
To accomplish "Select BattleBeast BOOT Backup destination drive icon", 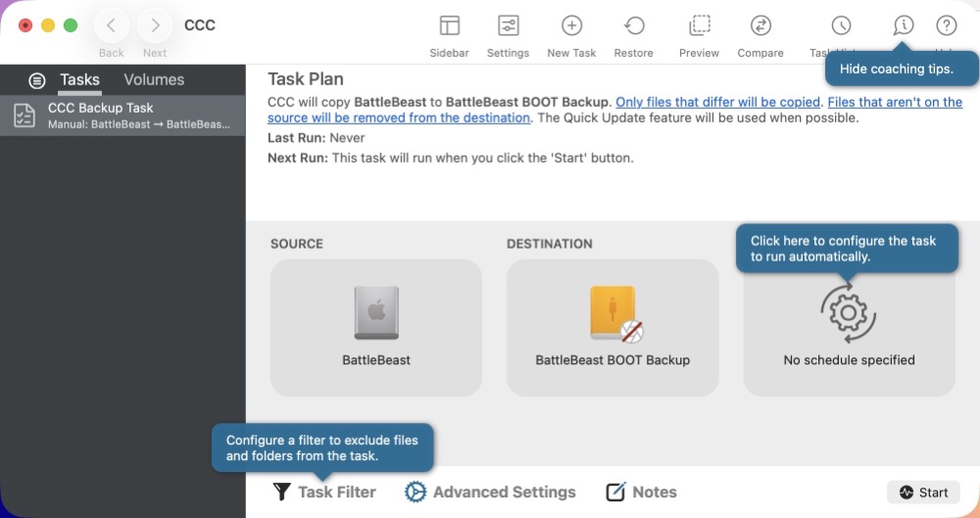I will (x=615, y=313).
